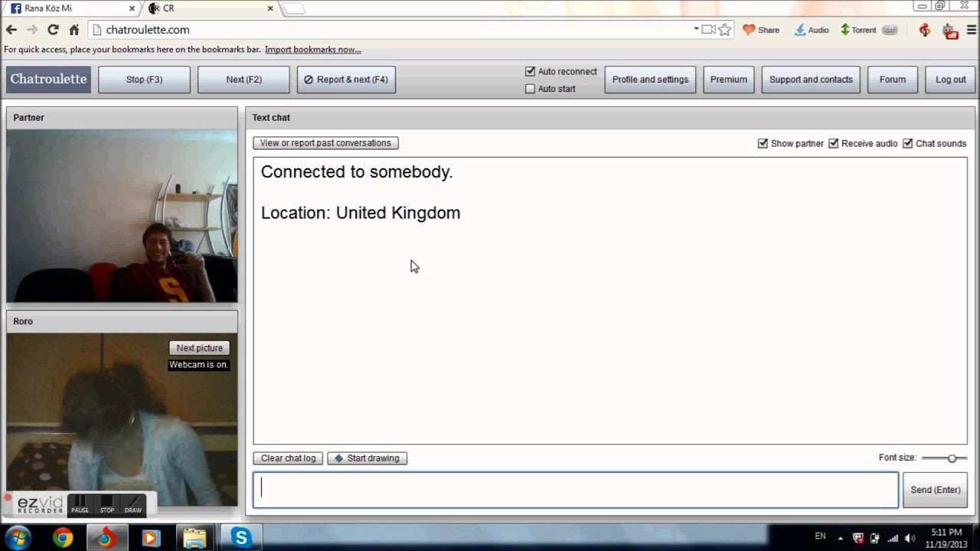Viewport: 980px width, 551px height.
Task: Uncheck Auto reconnect
Action: pos(530,71)
